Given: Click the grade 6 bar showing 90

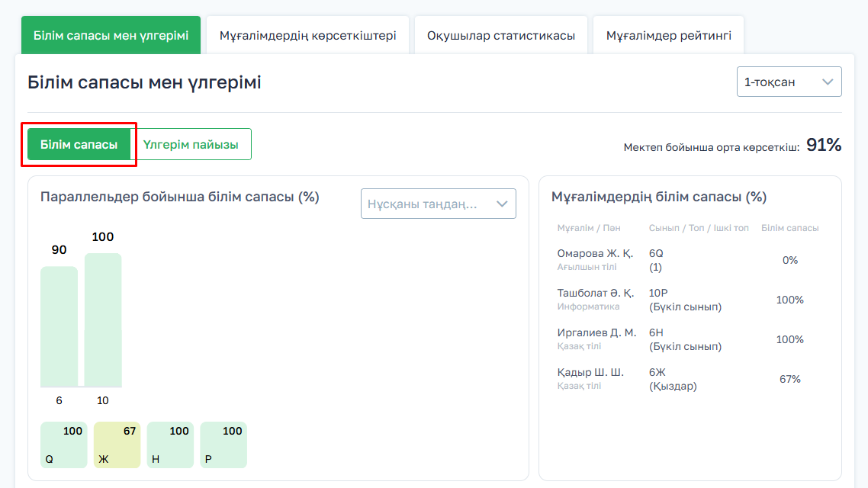Looking at the screenshot, I should (x=59, y=326).
